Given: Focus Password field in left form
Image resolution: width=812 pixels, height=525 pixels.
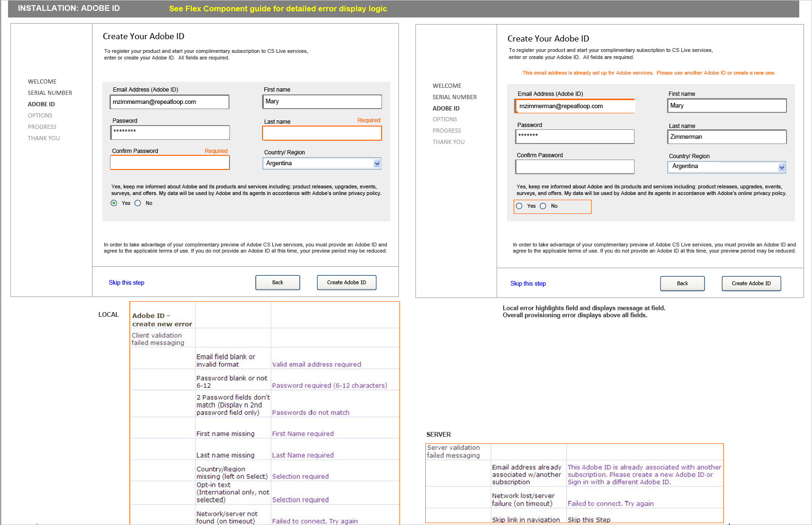Looking at the screenshot, I should pyautogui.click(x=170, y=132).
